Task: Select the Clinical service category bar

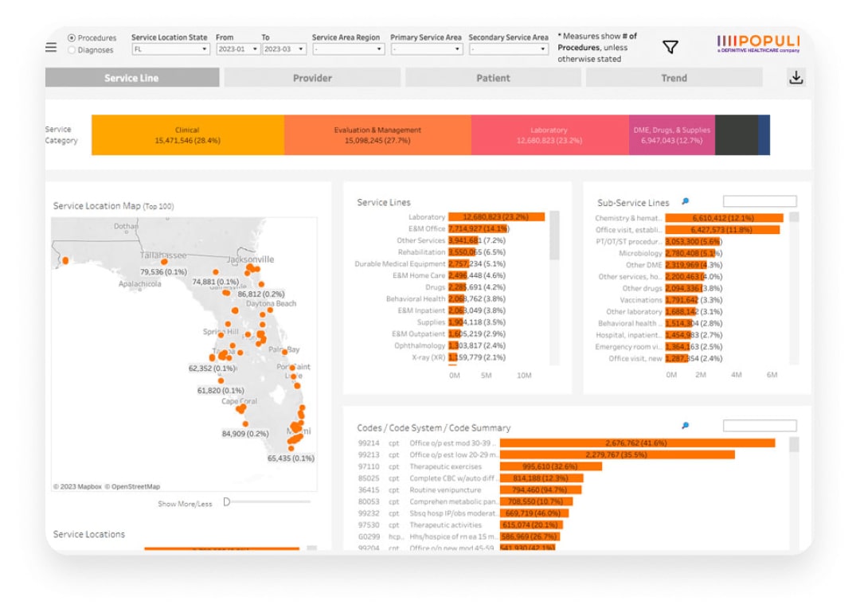Action: pos(185,135)
